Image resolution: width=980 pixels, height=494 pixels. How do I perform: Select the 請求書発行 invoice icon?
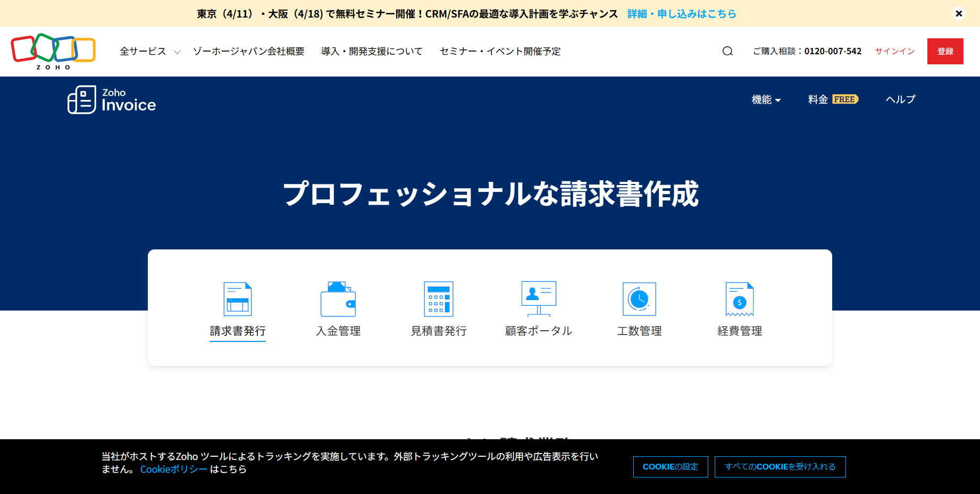(x=238, y=299)
